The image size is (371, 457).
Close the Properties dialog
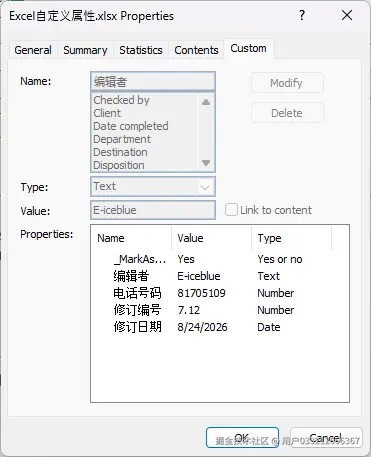[347, 15]
